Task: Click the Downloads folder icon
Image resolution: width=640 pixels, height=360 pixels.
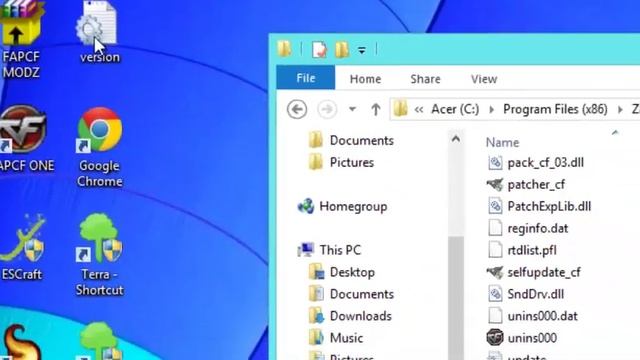Action: click(x=316, y=316)
